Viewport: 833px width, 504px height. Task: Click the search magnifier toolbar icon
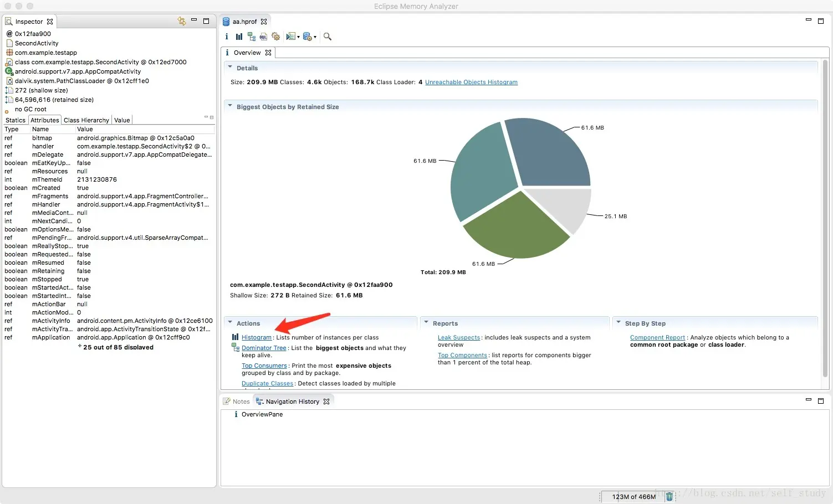point(328,37)
